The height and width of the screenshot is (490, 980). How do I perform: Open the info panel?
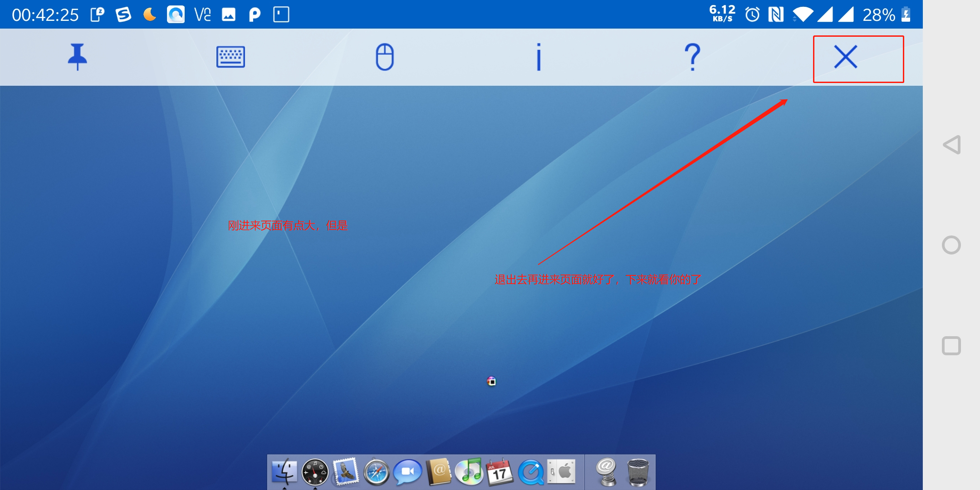[x=539, y=57]
